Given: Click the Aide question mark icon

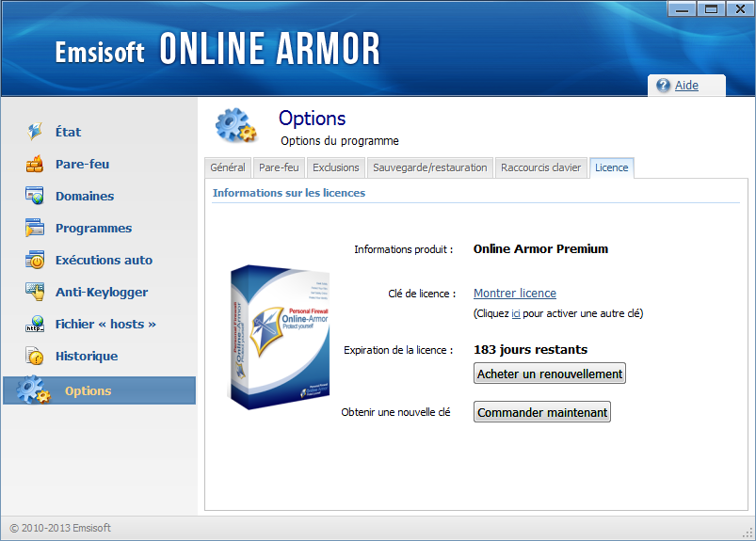Looking at the screenshot, I should coord(664,86).
